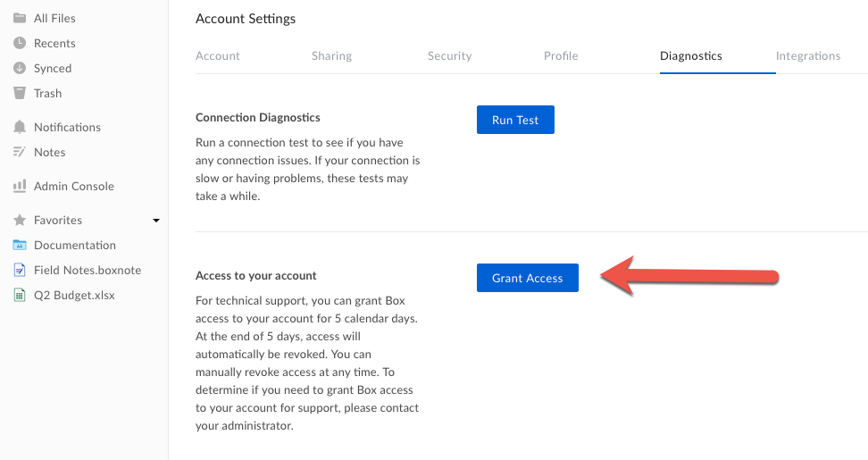Click the All Files folder icon
Viewport: 868px width, 460px height.
[x=20, y=18]
